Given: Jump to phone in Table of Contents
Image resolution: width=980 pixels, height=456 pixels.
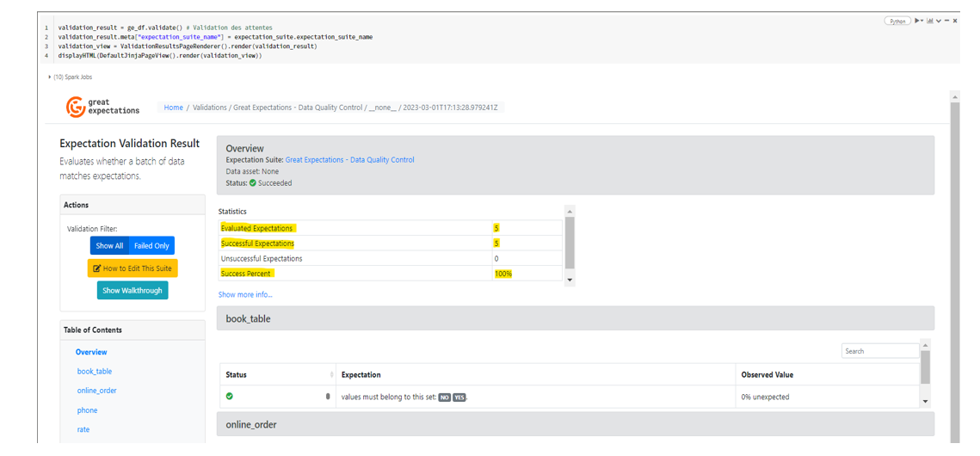Looking at the screenshot, I should [87, 410].
